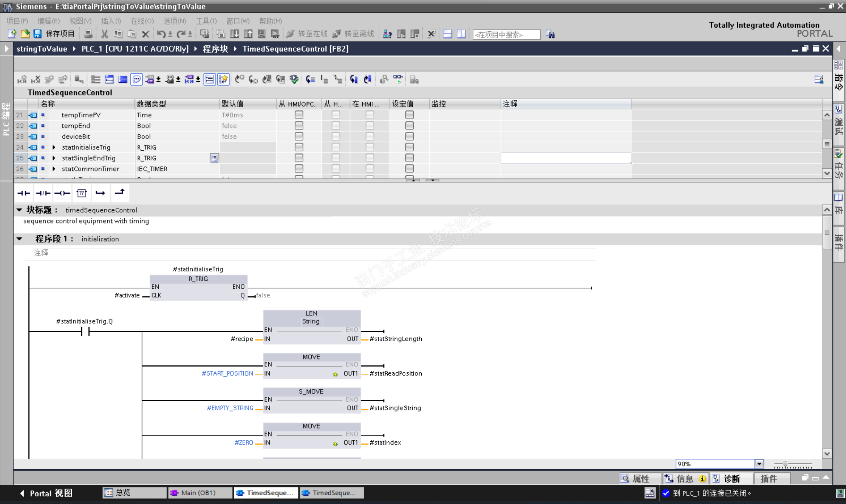Click the save project icon

click(37, 34)
